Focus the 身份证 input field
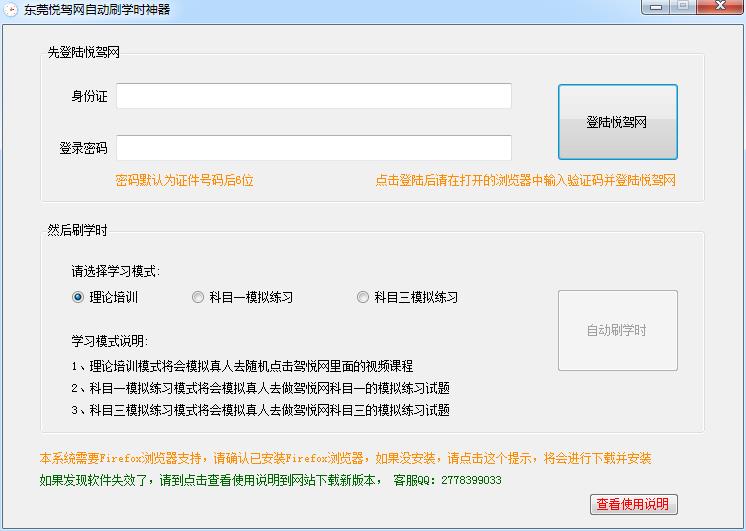The image size is (746, 531). coord(313,96)
